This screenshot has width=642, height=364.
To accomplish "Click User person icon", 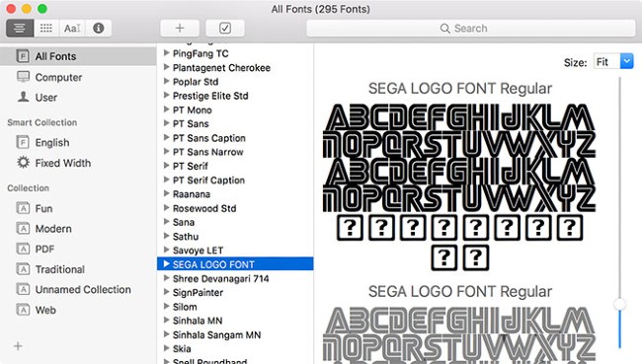I will [24, 97].
